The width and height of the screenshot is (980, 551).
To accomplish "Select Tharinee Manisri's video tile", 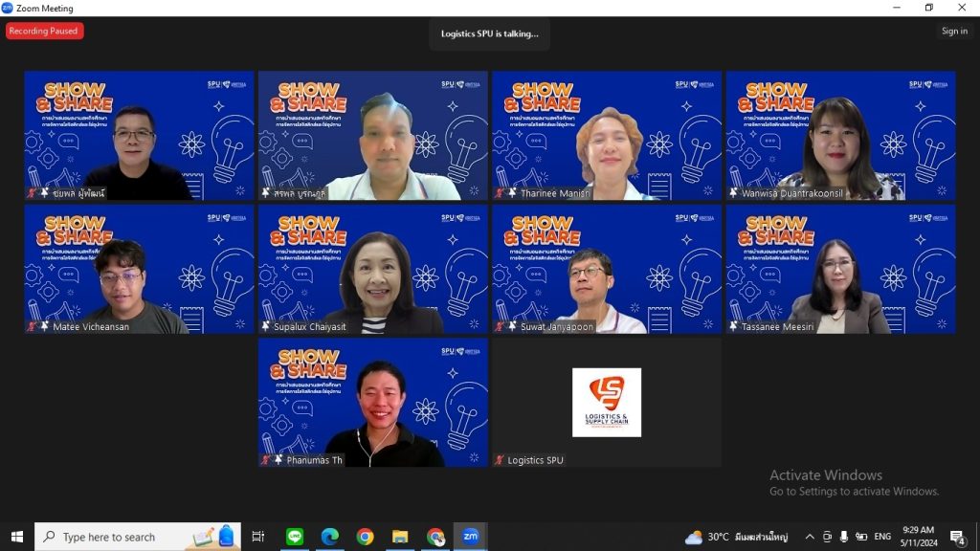I will point(606,136).
